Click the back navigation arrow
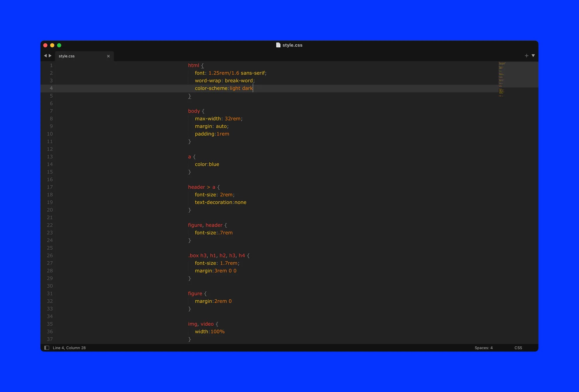 (x=45, y=56)
